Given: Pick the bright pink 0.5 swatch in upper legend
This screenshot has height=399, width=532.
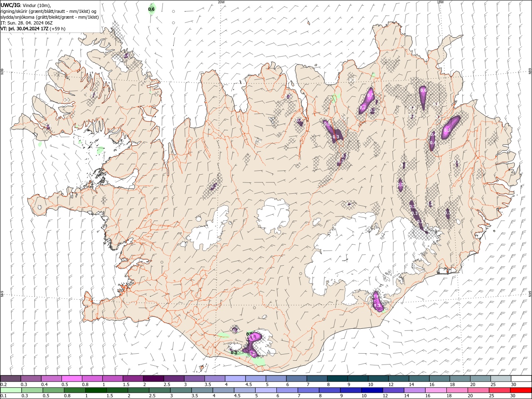Looking at the screenshot, I should (71, 379).
